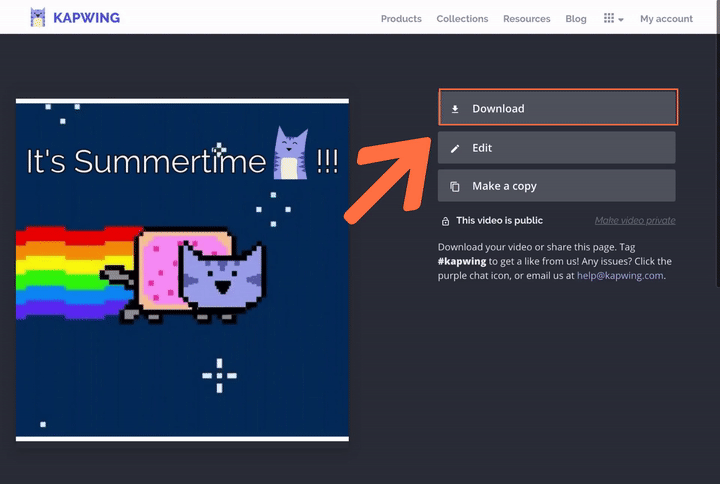
Task: Expand the dropdown caret next to grid
Action: click(x=621, y=20)
